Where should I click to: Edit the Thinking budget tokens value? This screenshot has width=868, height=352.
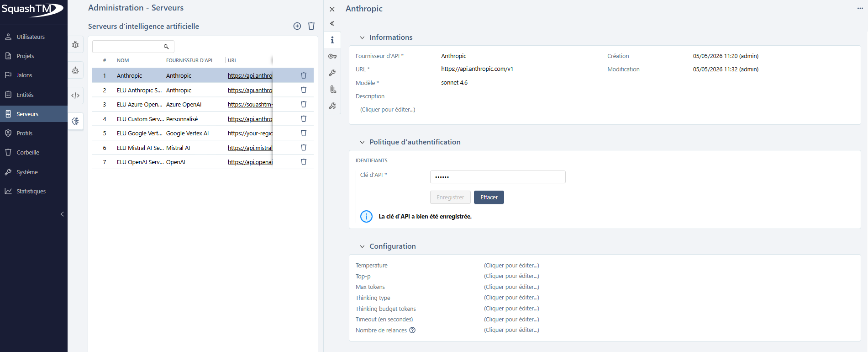[511, 309]
